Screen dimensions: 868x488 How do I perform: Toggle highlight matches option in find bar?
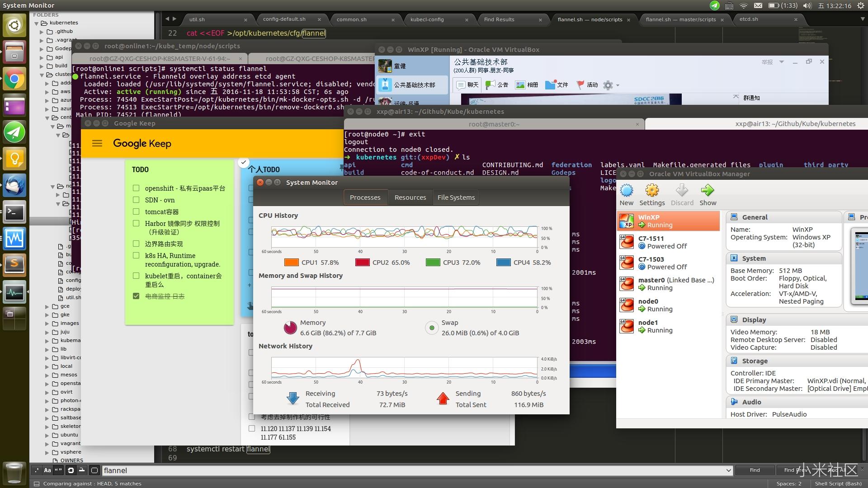pyautogui.click(x=94, y=470)
